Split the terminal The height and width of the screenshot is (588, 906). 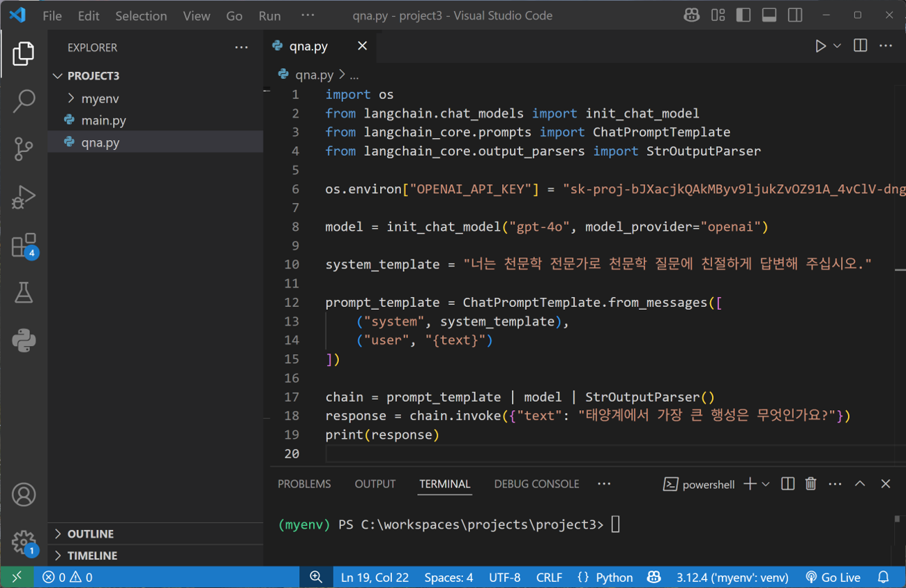787,483
